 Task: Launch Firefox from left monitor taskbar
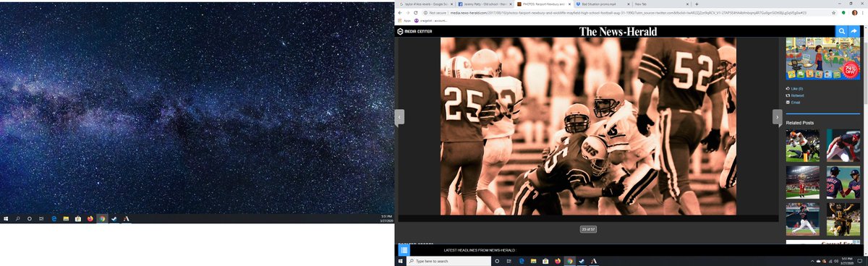(x=90, y=218)
